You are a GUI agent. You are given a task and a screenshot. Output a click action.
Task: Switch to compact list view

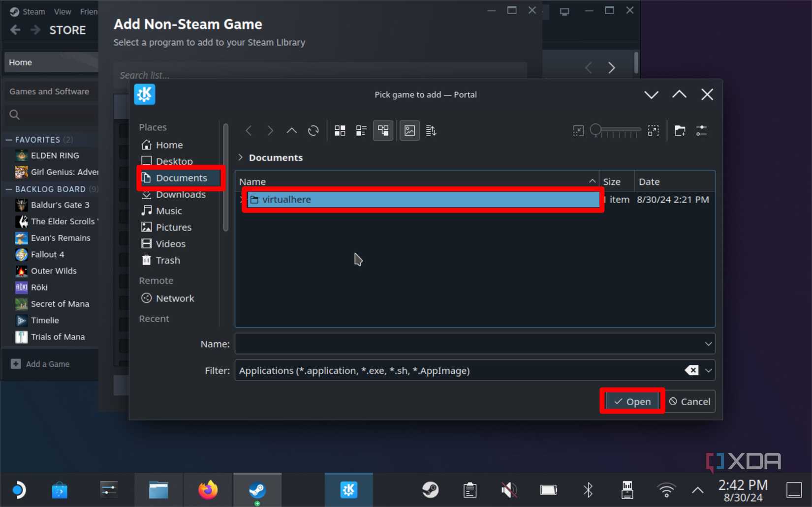361,130
